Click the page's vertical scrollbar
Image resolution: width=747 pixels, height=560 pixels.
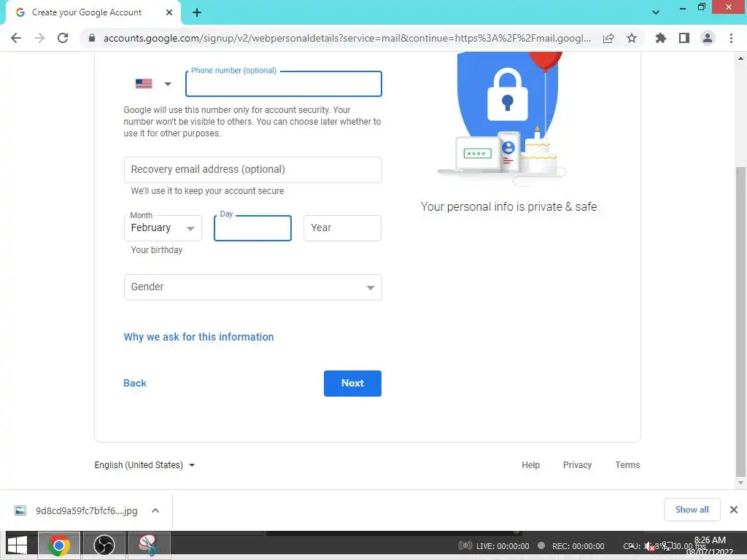[x=740, y=322]
